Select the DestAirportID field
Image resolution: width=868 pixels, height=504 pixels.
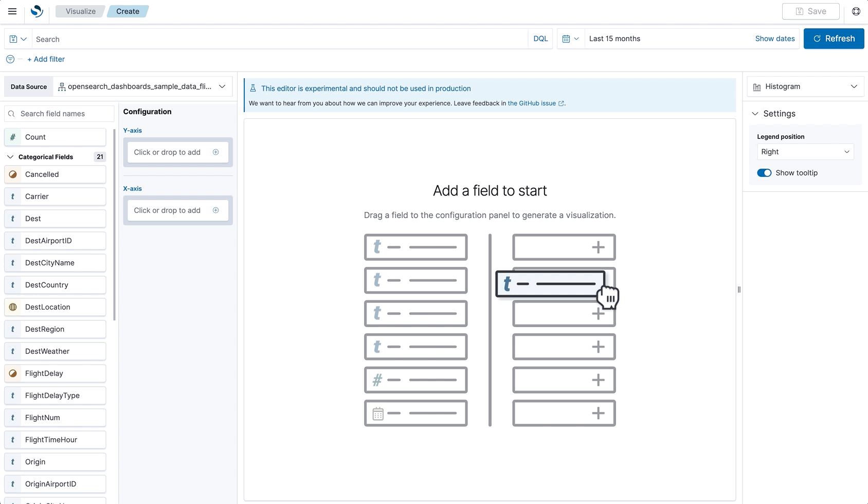[x=55, y=241]
